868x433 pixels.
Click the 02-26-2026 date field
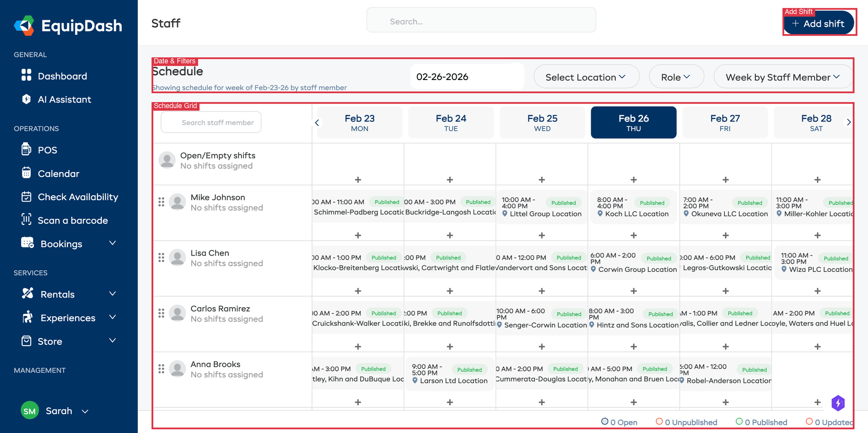[466, 77]
